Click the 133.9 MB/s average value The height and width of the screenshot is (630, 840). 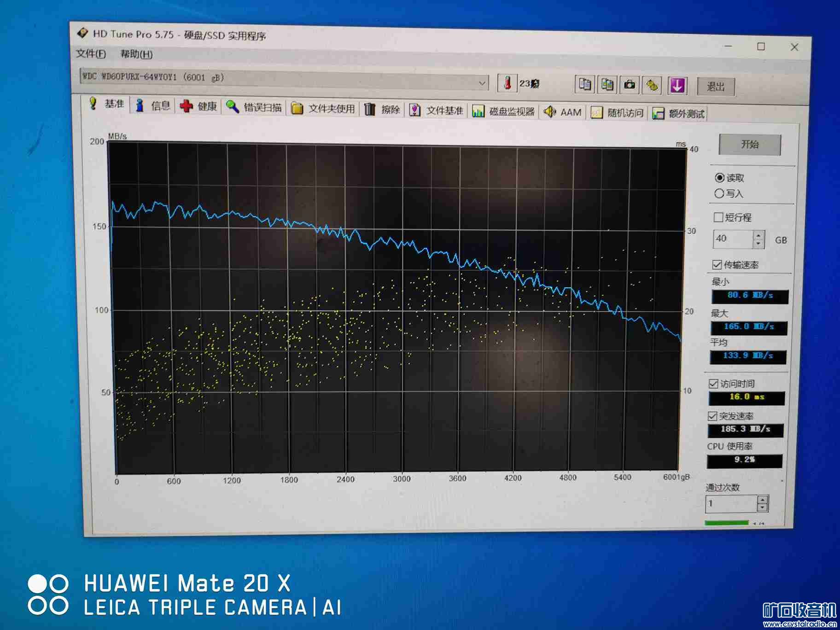pyautogui.click(x=748, y=356)
